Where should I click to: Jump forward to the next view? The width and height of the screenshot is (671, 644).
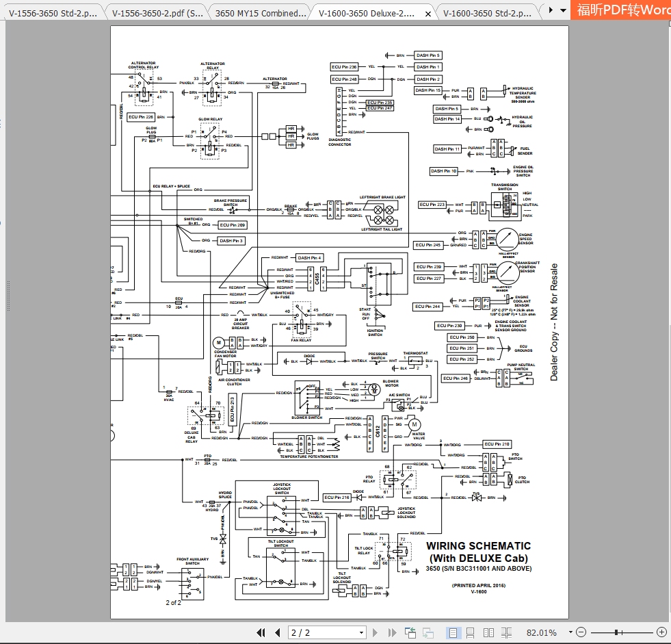tap(429, 632)
